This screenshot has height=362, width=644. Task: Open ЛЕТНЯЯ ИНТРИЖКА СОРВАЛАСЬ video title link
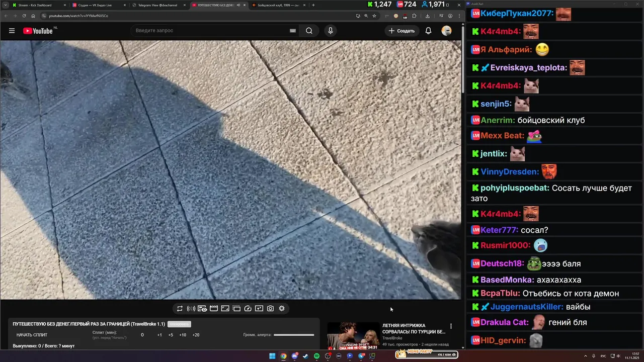pos(414,328)
